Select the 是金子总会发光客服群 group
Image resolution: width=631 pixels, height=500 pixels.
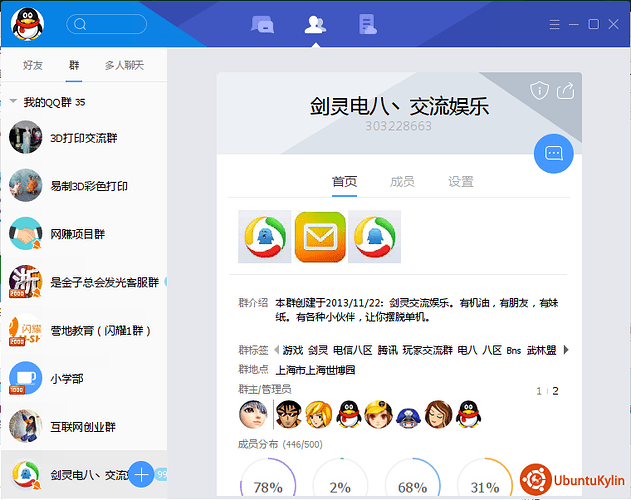click(84, 282)
